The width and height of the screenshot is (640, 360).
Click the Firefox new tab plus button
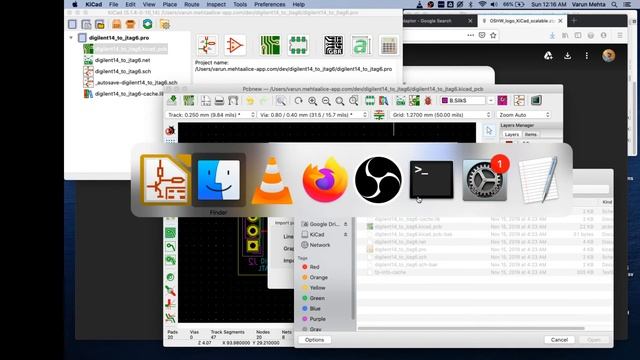pyautogui.click(x=574, y=20)
